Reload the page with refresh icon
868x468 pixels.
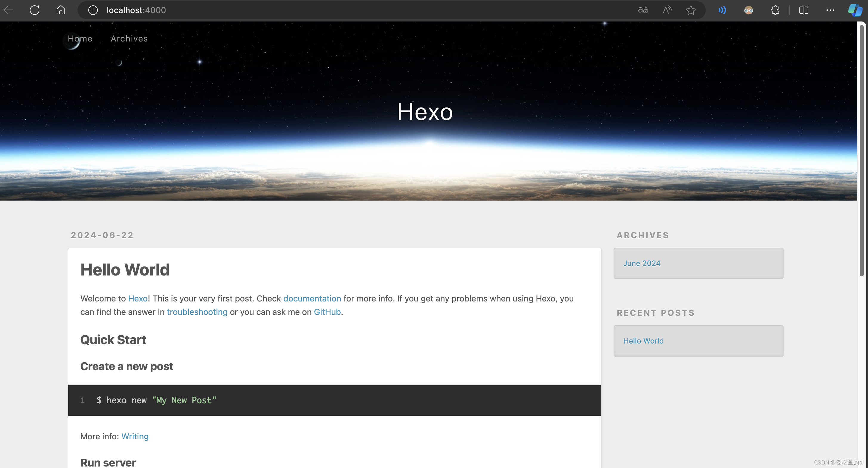34,10
